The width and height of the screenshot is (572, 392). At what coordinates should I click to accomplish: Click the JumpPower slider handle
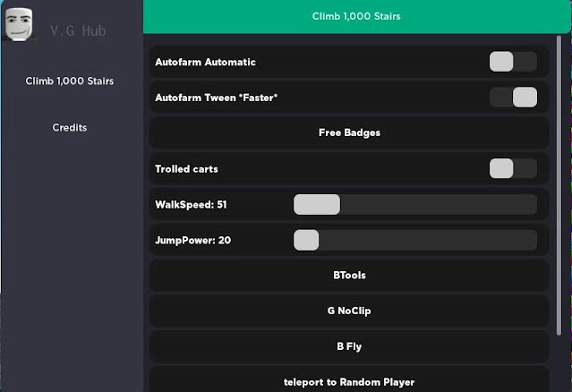tap(306, 240)
